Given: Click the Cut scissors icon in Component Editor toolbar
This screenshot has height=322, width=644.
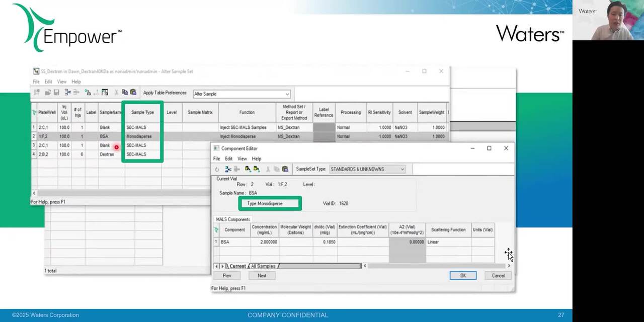Looking at the screenshot, I should click(268, 169).
